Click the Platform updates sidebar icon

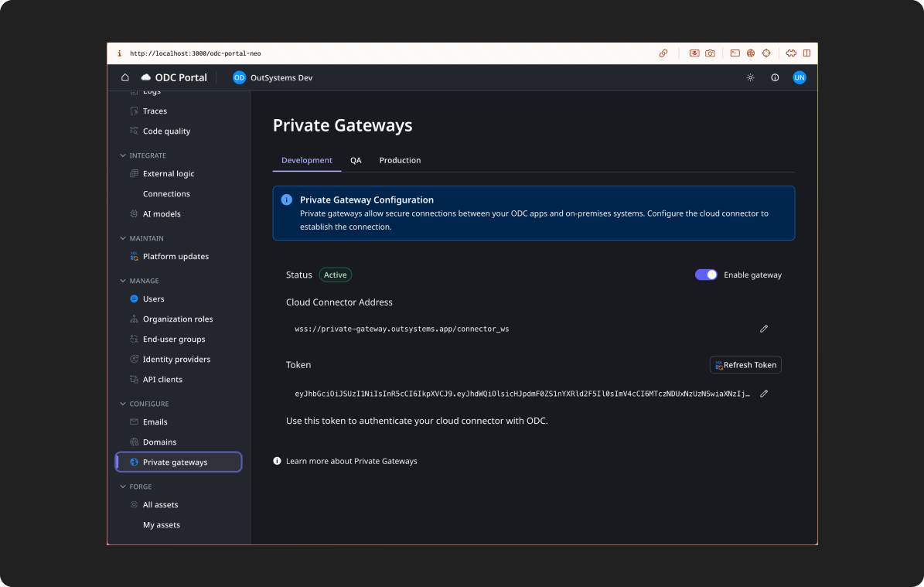(x=135, y=256)
